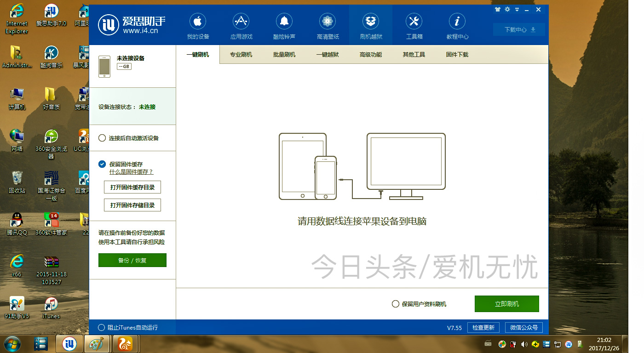The image size is (644, 353).
Task: Enable 保留用户资料刷机 before flashing
Action: tap(395, 304)
